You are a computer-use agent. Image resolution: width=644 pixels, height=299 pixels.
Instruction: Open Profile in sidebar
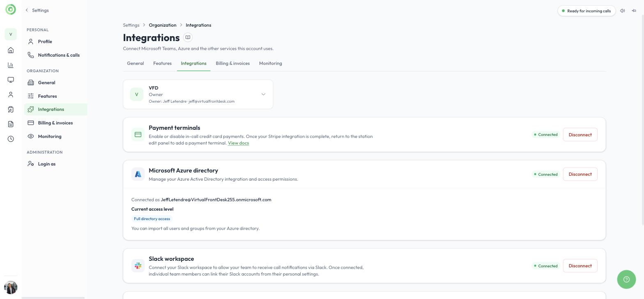[x=55, y=41]
